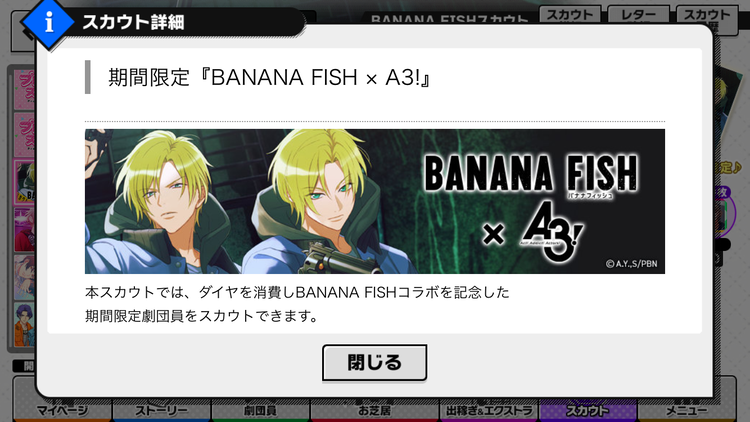Open the マイページ bottom navigation tab

(62, 410)
